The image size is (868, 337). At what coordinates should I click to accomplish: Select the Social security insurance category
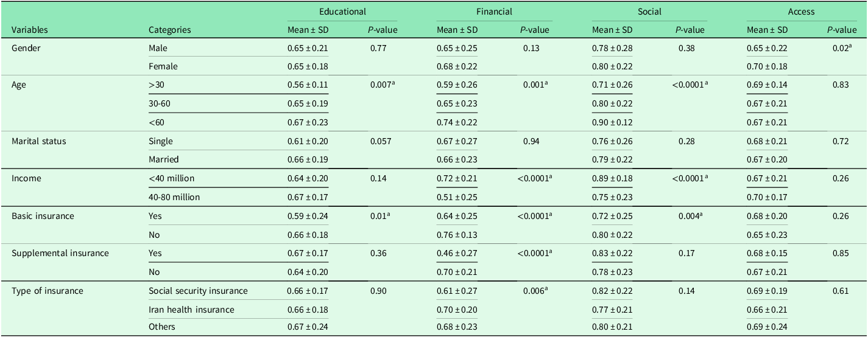coord(198,291)
